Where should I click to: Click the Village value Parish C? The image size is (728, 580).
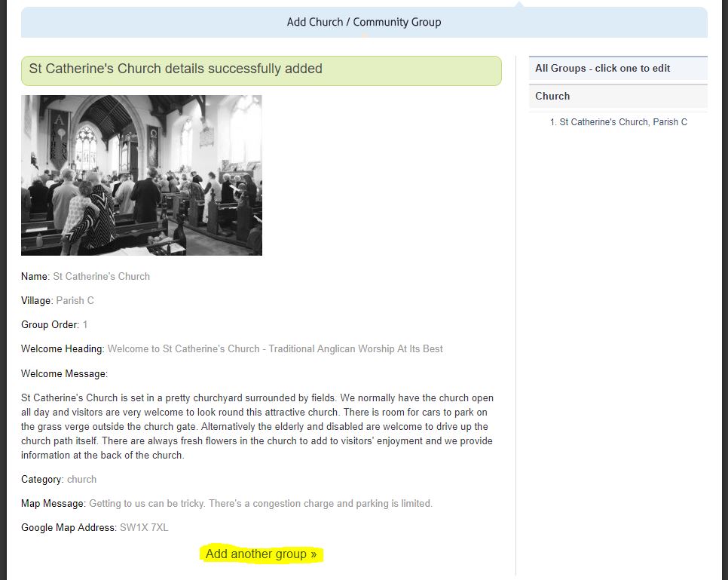tap(75, 300)
